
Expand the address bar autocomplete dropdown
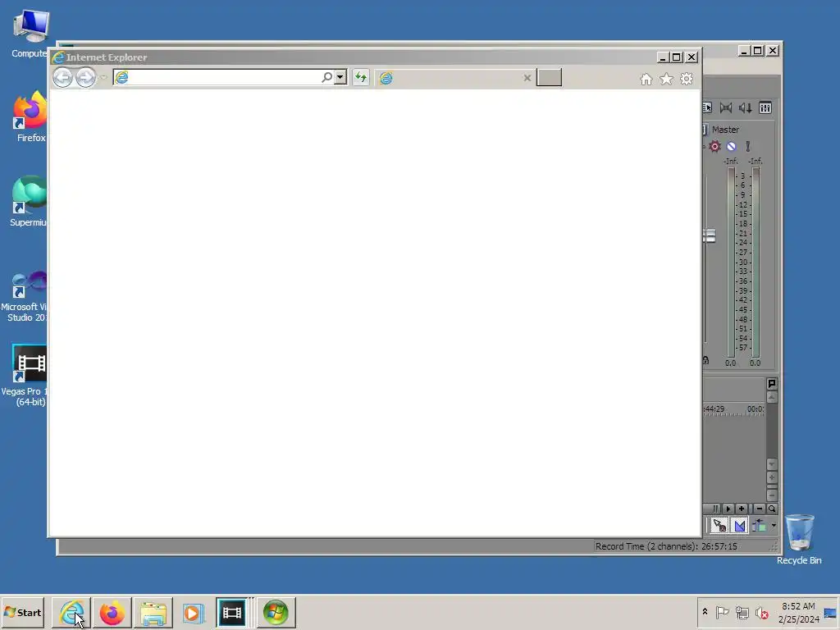point(340,77)
